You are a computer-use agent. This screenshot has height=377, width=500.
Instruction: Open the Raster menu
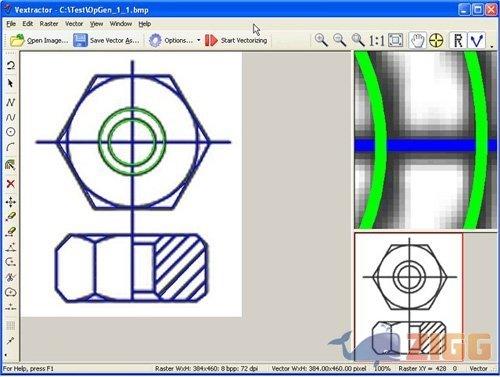[x=49, y=24]
